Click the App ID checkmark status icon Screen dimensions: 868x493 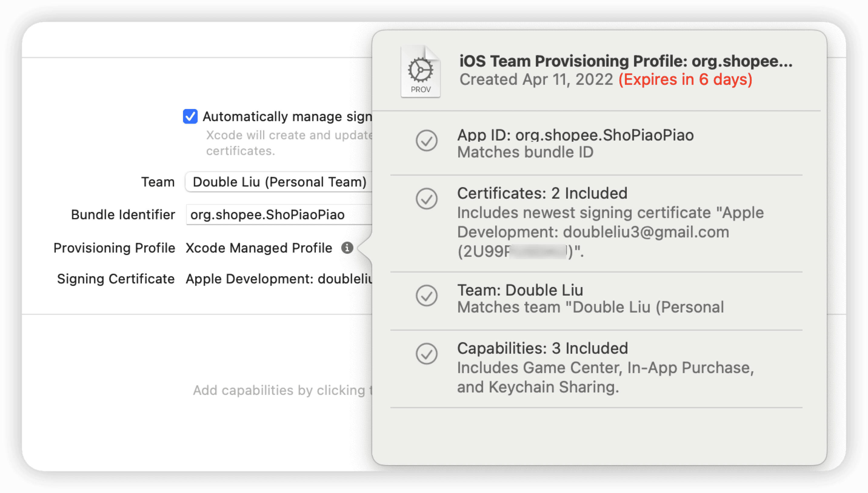[x=426, y=141]
